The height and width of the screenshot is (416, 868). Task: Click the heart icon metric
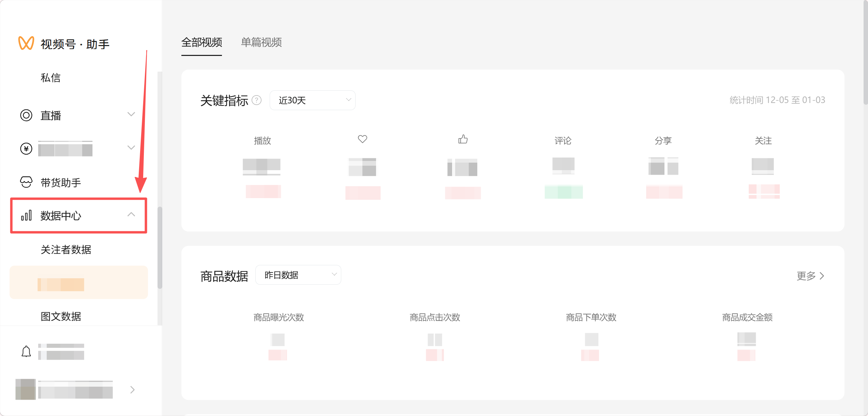362,139
